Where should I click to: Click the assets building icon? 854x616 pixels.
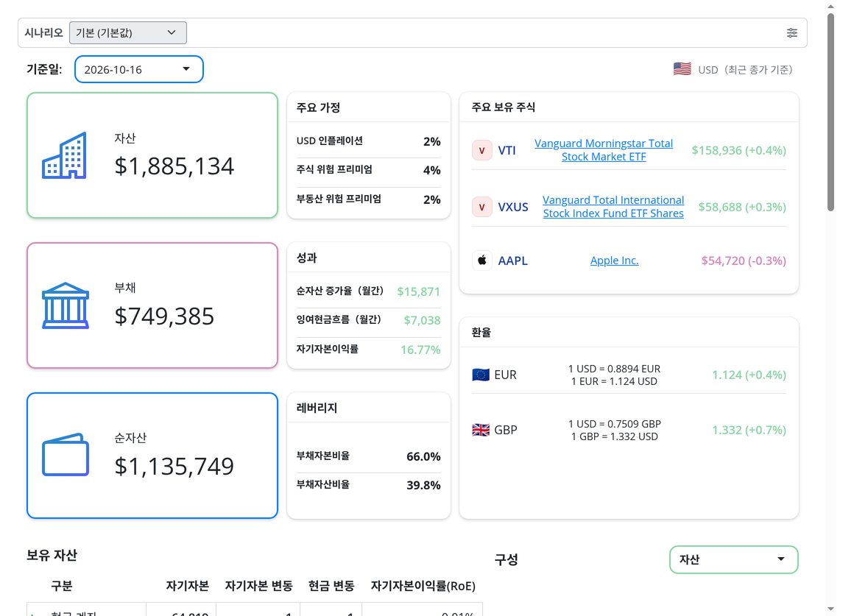point(64,155)
